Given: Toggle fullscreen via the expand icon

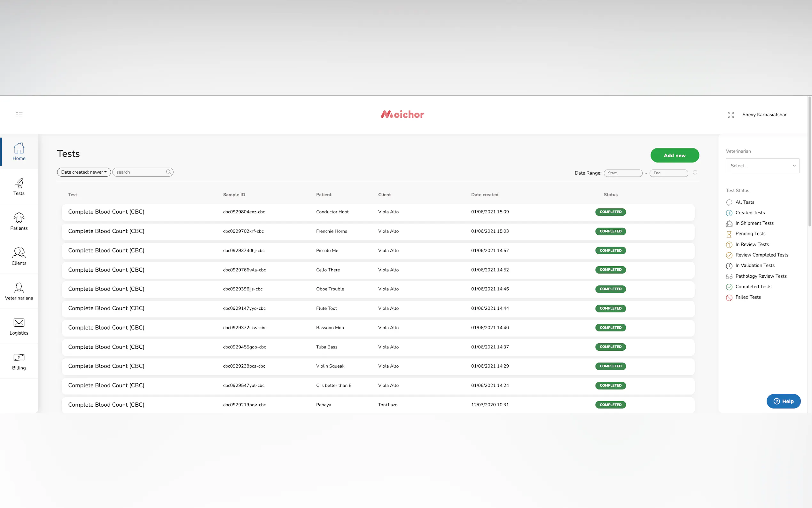Looking at the screenshot, I should tap(730, 115).
